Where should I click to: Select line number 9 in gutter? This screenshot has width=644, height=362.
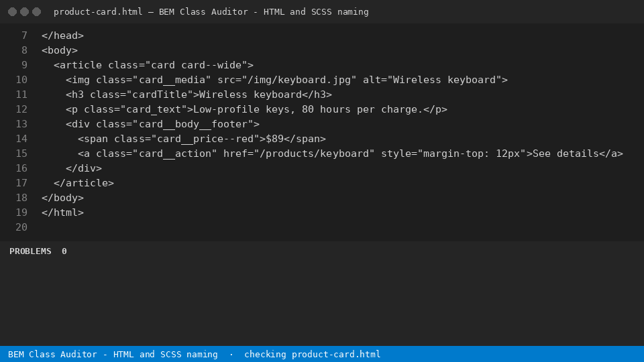click(x=24, y=65)
